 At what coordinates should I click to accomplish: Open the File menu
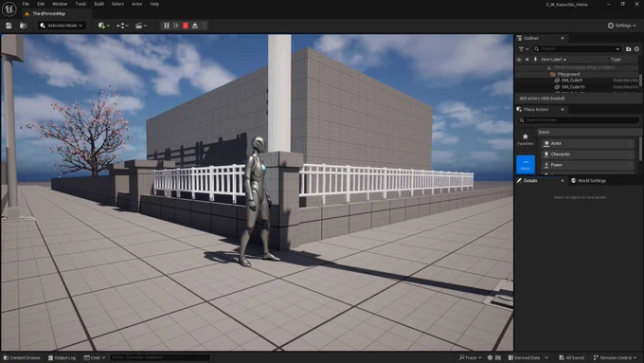click(26, 4)
